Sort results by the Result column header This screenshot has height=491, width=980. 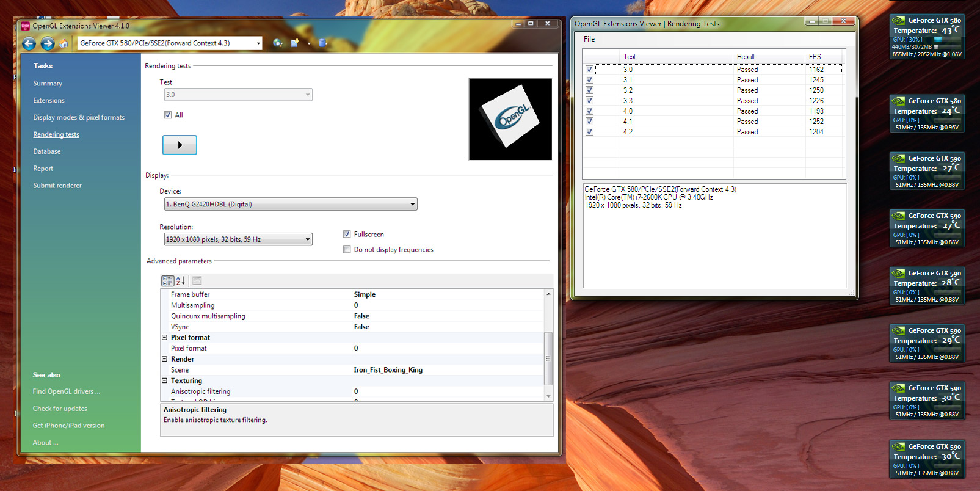coord(769,57)
